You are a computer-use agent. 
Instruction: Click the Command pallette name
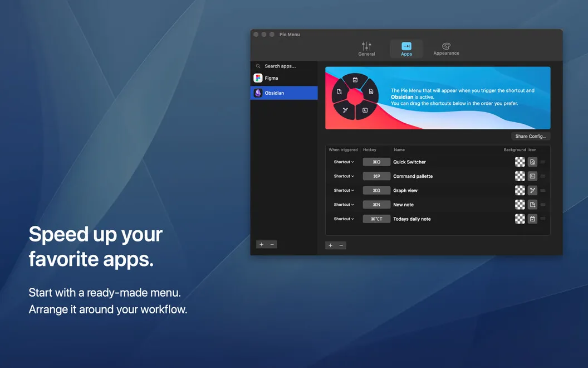tap(413, 177)
